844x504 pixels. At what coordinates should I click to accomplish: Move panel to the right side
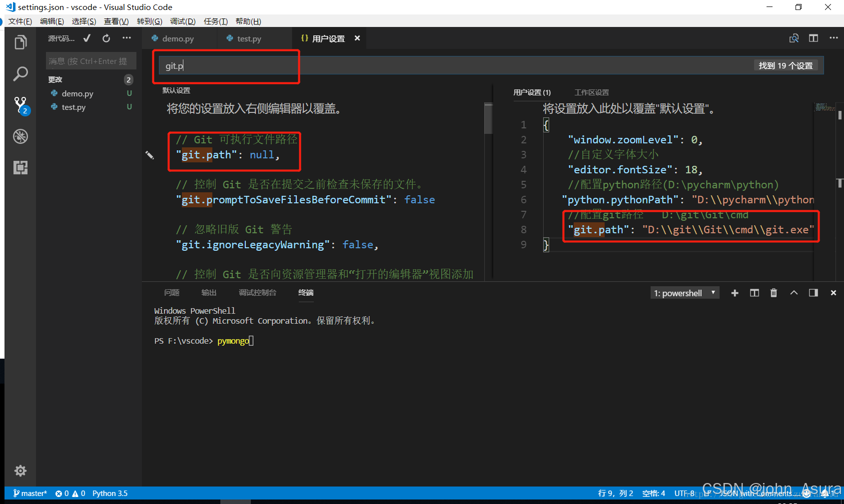pyautogui.click(x=814, y=293)
